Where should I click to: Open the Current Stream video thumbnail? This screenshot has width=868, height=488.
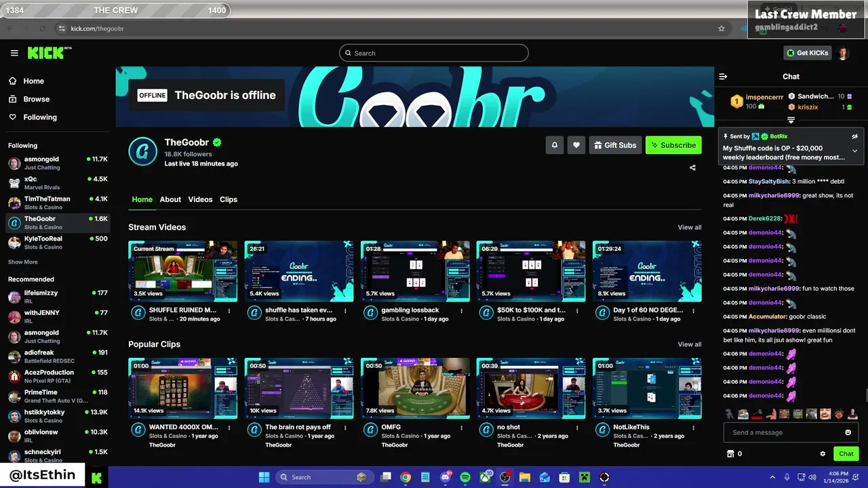[x=183, y=271]
